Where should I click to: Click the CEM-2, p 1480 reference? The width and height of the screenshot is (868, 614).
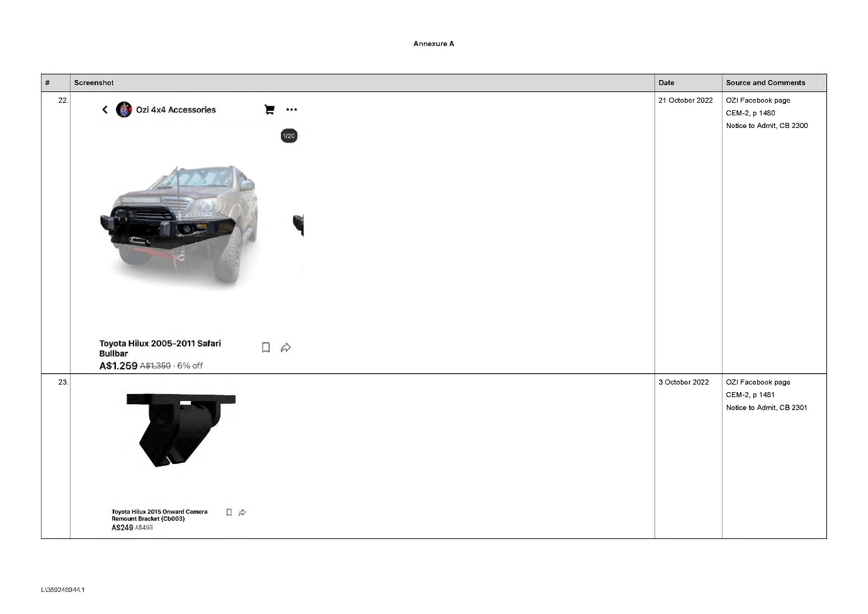pos(750,113)
